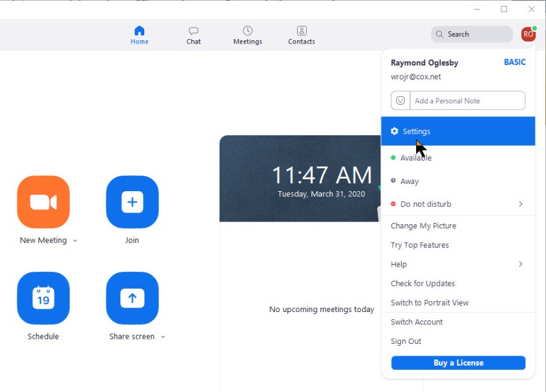Click the Share screen arrow icon
This screenshot has width=546, height=392.
click(132, 298)
